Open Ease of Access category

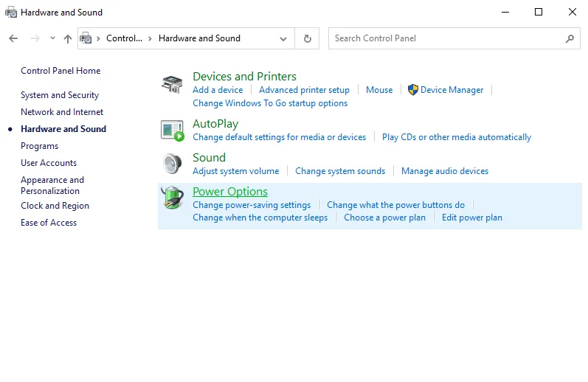[49, 223]
